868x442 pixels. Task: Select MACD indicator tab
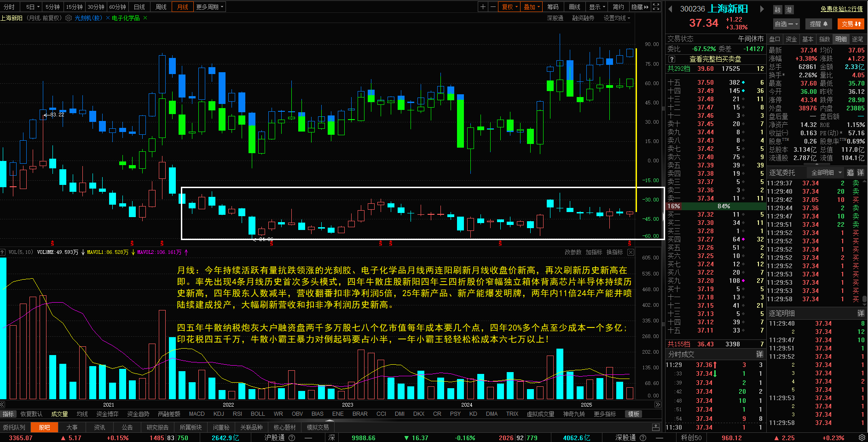(197, 414)
